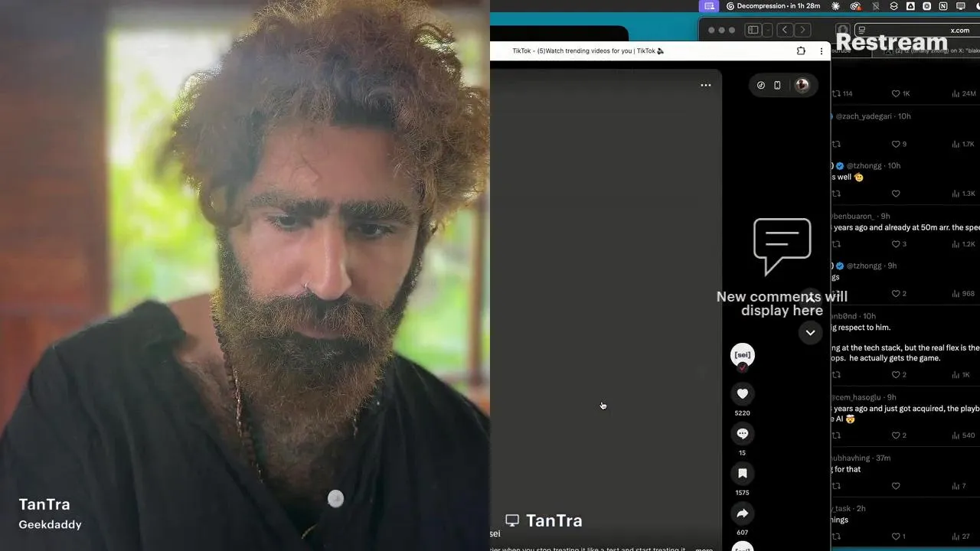Image resolution: width=980 pixels, height=551 pixels.
Task: Open @tzhongg 9h reply author link
Action: tap(864, 266)
